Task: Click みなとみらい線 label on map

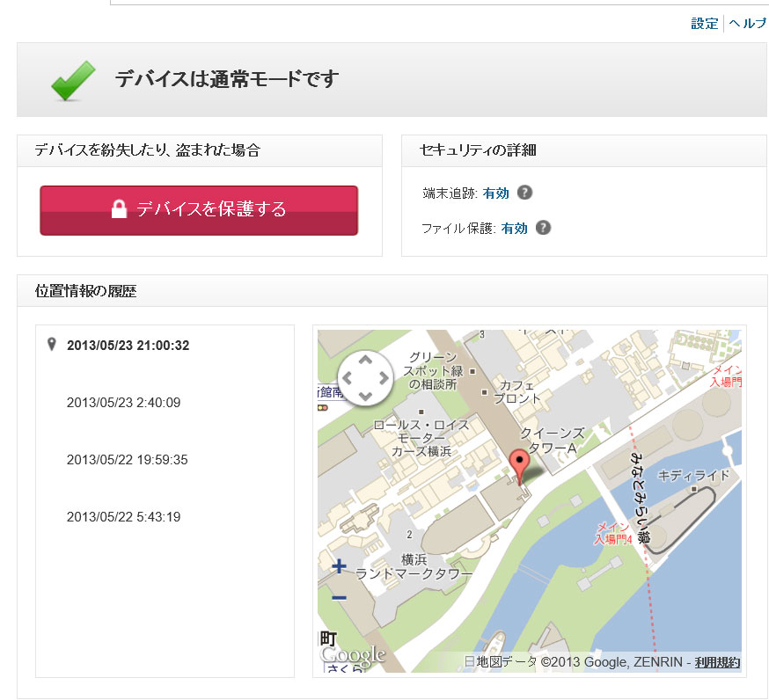Action: click(x=640, y=498)
